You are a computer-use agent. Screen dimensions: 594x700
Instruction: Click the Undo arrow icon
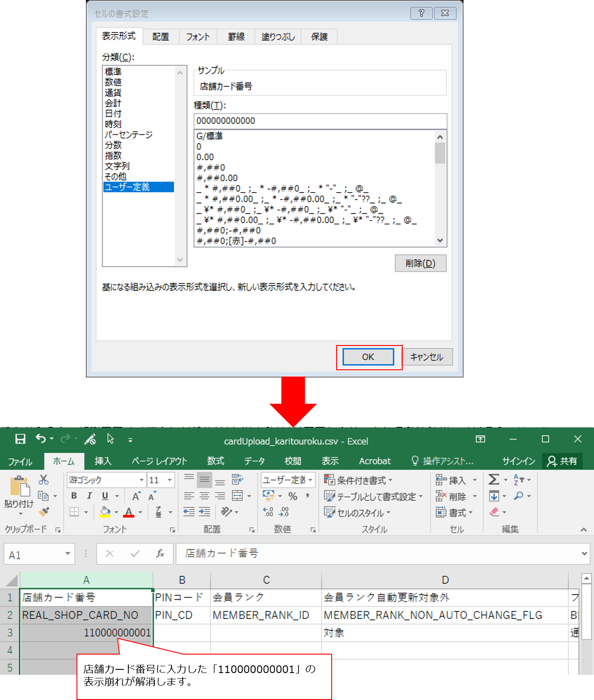click(40, 439)
